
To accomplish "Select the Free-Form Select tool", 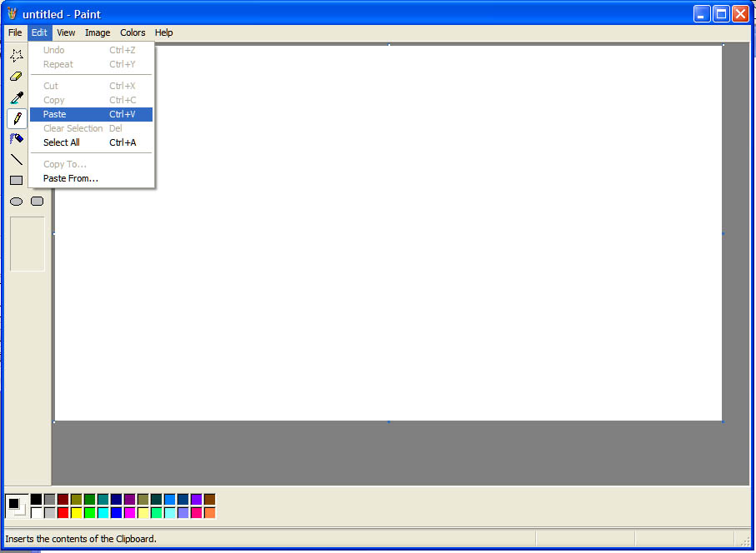I will tap(16, 56).
